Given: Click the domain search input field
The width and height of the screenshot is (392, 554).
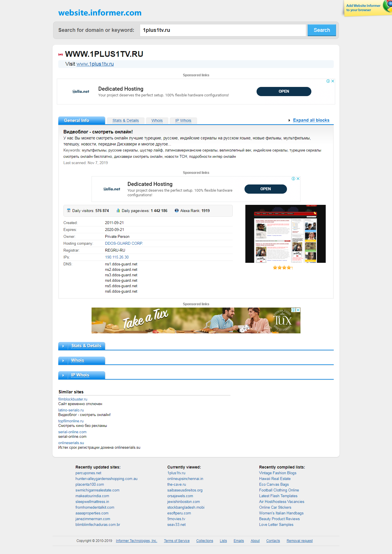Looking at the screenshot, I should [x=223, y=30].
